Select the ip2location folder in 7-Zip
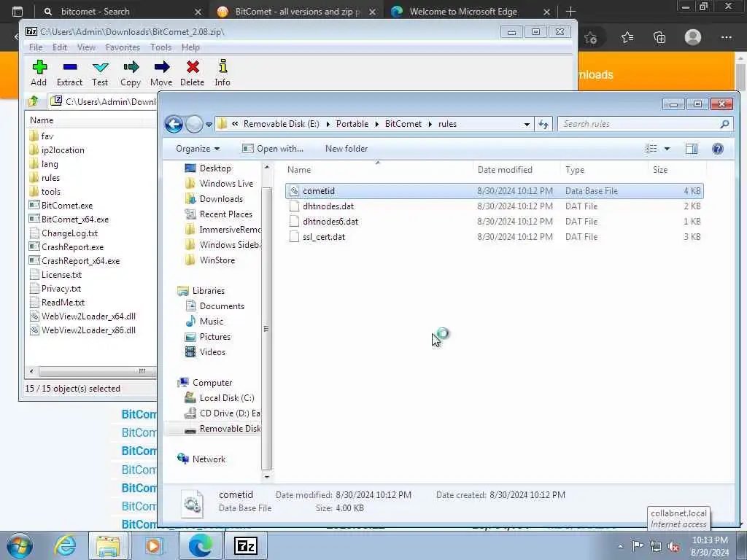Screen dimensions: 747x560 click(63, 150)
